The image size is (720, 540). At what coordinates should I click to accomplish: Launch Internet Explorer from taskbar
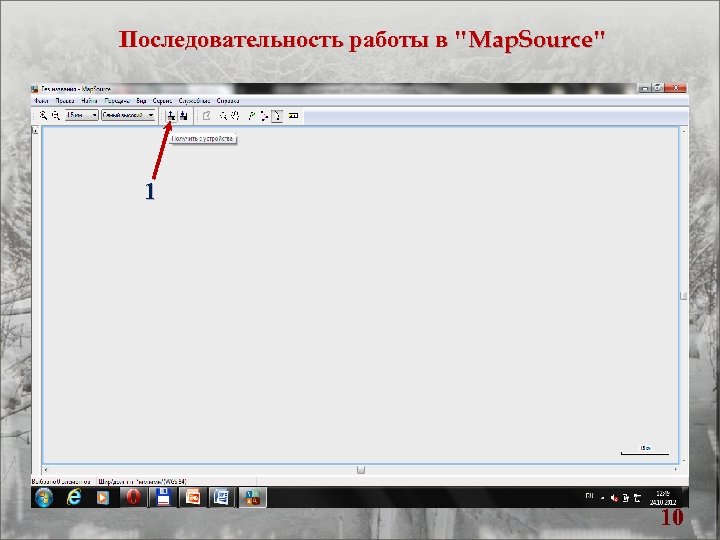(x=73, y=497)
